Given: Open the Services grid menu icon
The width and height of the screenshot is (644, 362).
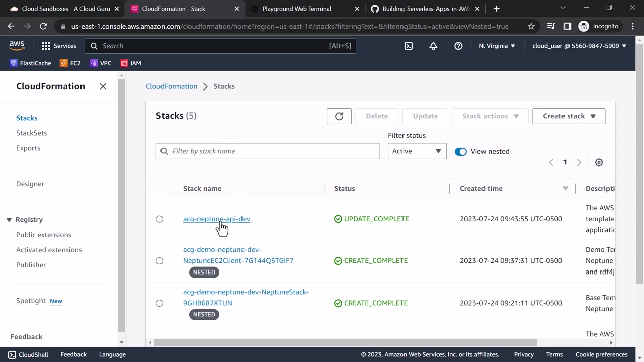Looking at the screenshot, I should coord(46,46).
